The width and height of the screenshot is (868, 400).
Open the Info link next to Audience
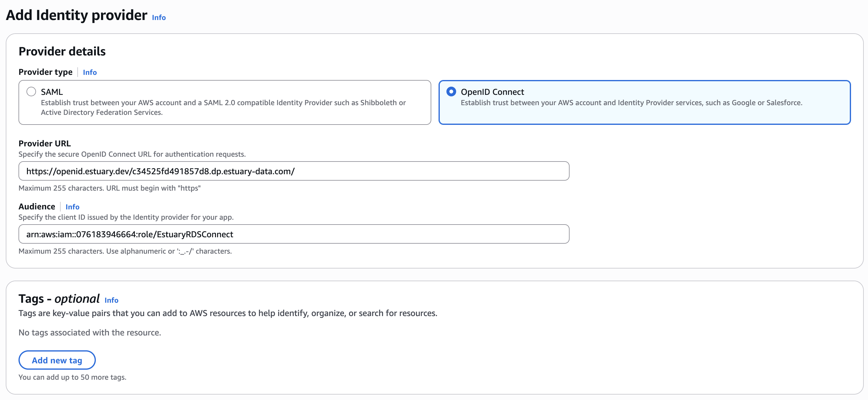(72, 207)
